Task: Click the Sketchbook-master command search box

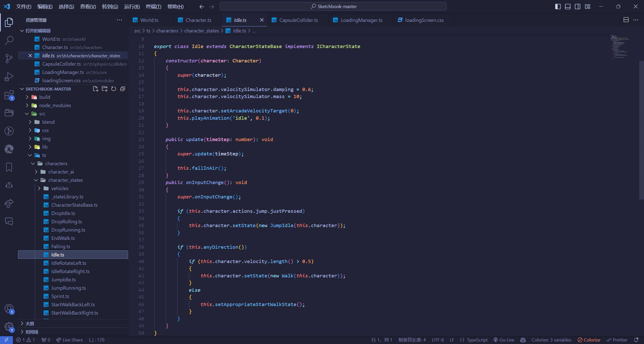Action: click(333, 7)
